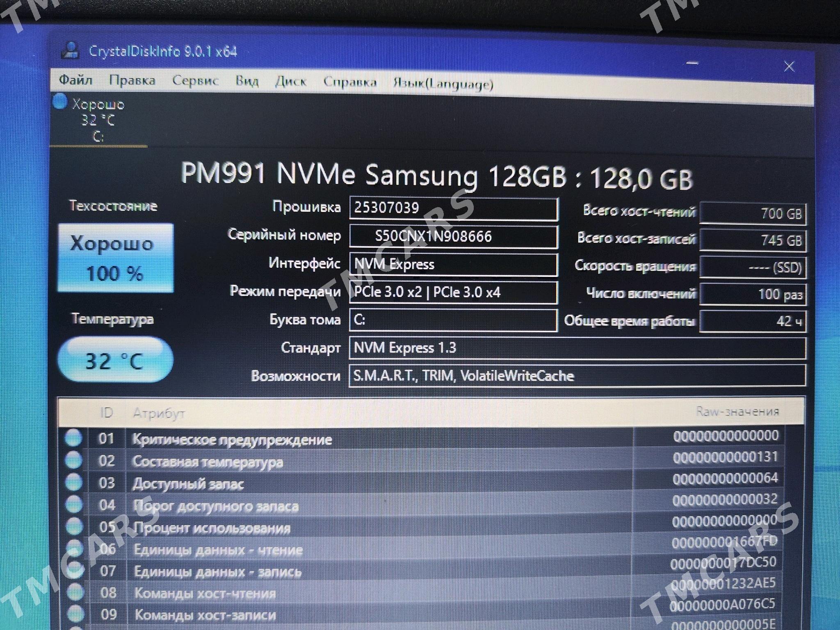
Task: Click raw value 0000000000064
Action: pos(725,478)
